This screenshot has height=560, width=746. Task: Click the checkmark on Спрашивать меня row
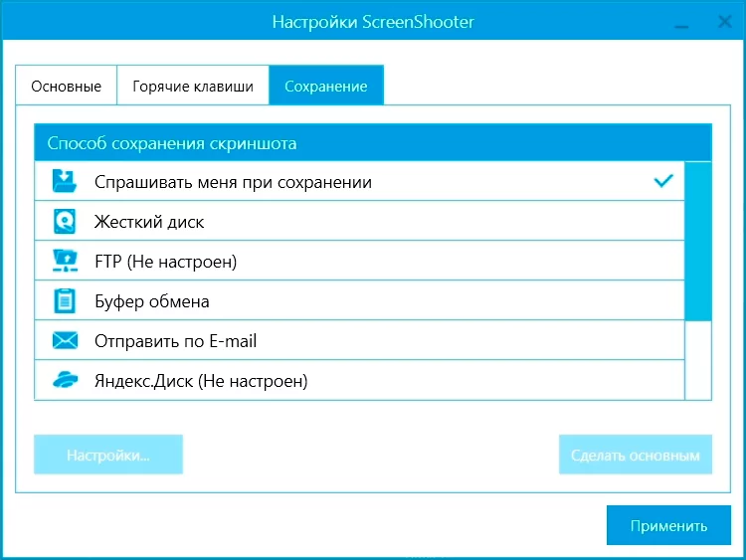[x=663, y=181]
